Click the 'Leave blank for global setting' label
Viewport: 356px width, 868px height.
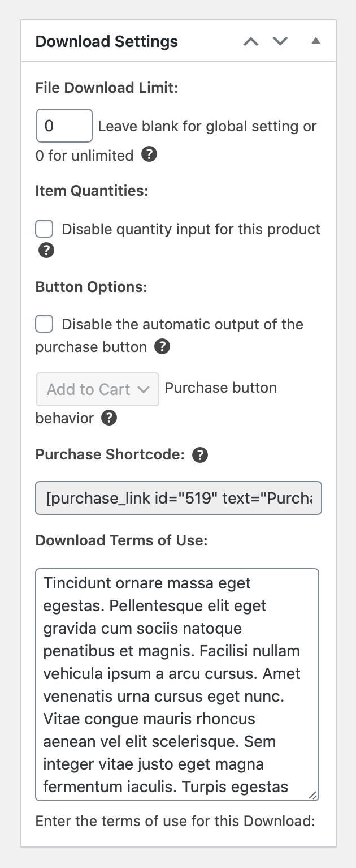click(x=207, y=126)
